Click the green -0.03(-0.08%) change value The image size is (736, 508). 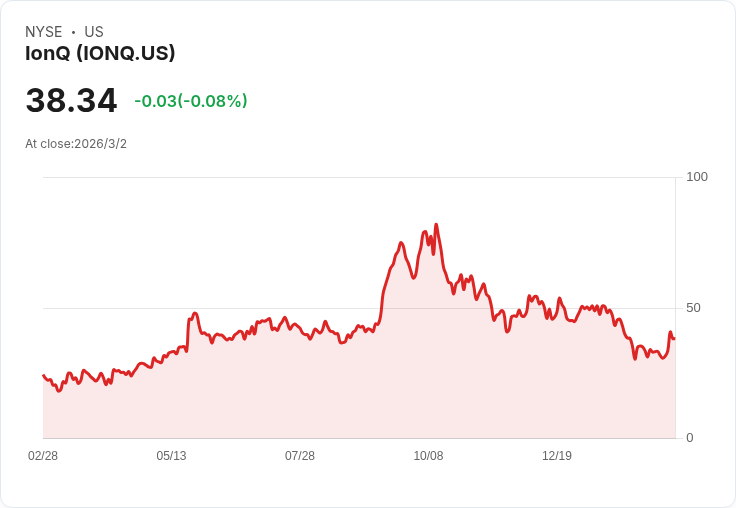pos(191,101)
